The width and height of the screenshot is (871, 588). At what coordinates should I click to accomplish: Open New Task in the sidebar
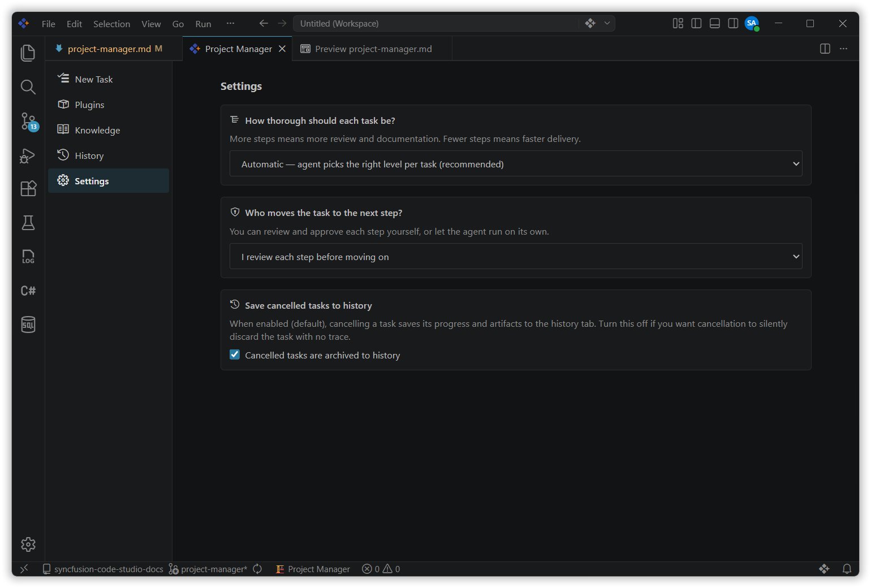click(109, 79)
